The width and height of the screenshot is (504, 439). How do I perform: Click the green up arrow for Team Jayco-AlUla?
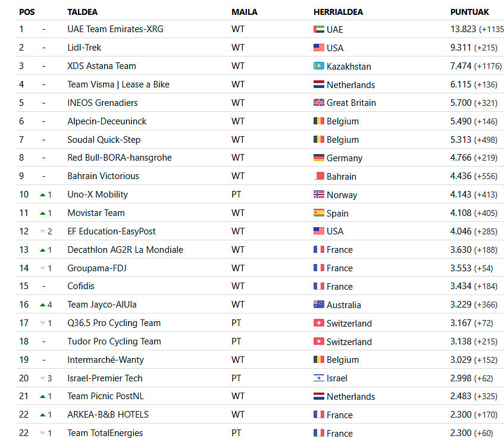42,305
